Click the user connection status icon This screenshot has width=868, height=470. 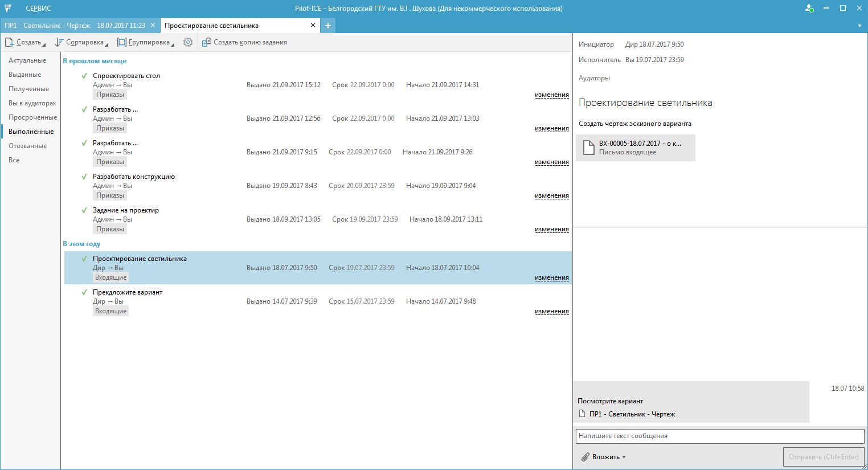(x=809, y=9)
